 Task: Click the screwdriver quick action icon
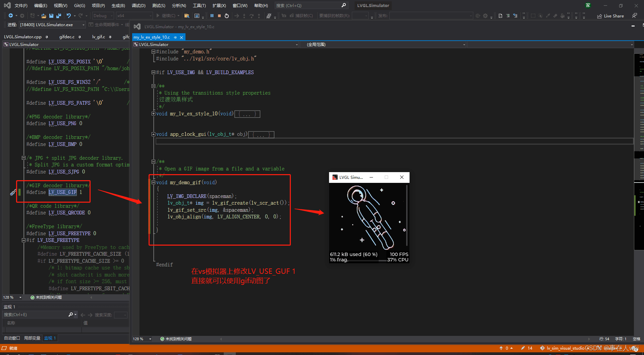pyautogui.click(x=13, y=192)
